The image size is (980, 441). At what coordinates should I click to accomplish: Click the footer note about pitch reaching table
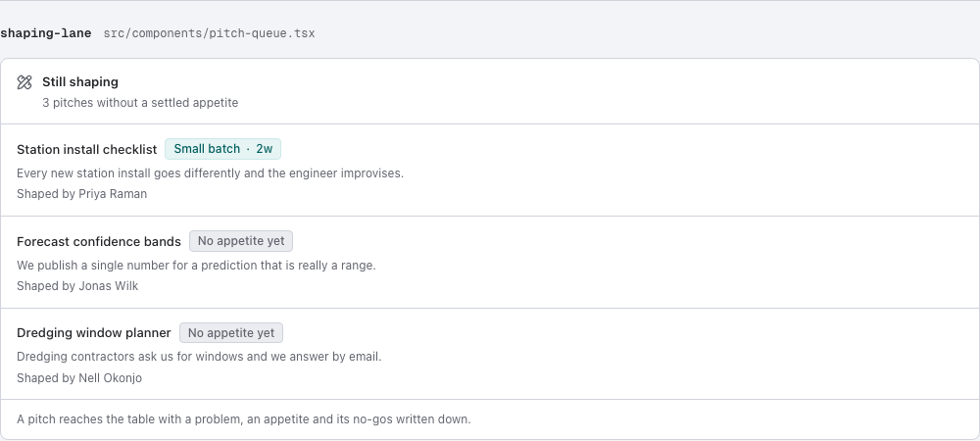coord(244,419)
